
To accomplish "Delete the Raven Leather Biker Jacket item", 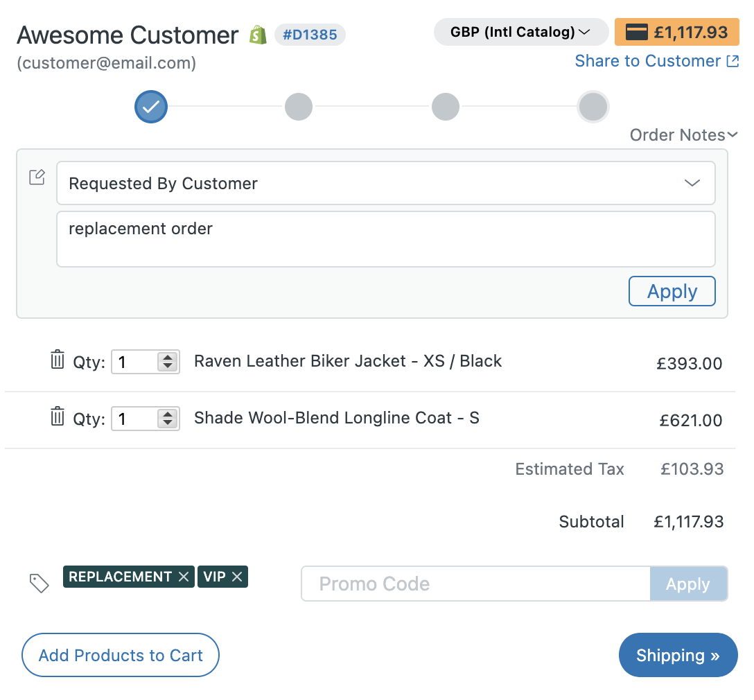I will point(58,359).
